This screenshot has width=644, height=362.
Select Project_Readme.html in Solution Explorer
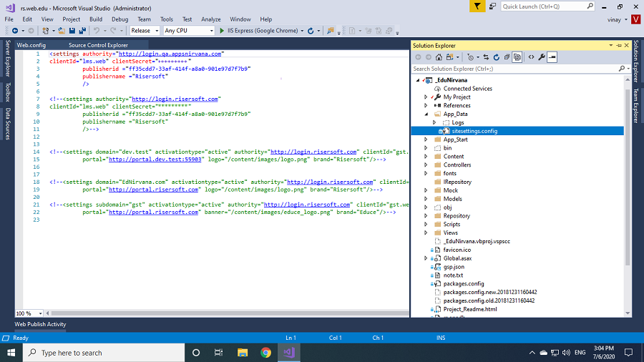pos(470,309)
